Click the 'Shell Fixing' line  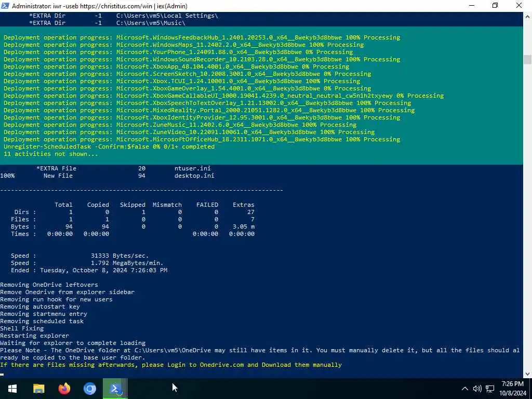point(22,328)
